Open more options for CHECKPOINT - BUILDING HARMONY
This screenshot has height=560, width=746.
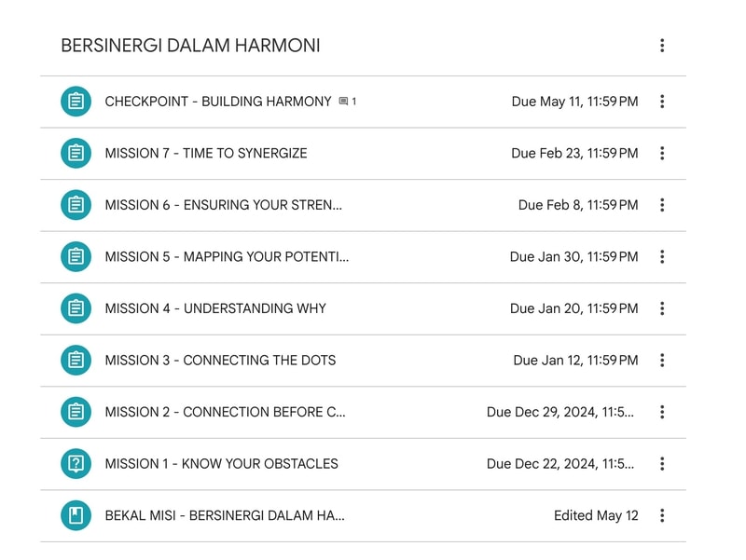click(x=662, y=102)
